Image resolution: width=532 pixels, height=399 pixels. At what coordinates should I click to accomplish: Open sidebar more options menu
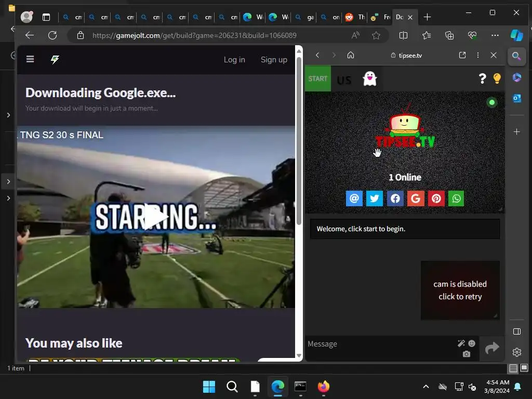[x=478, y=55]
